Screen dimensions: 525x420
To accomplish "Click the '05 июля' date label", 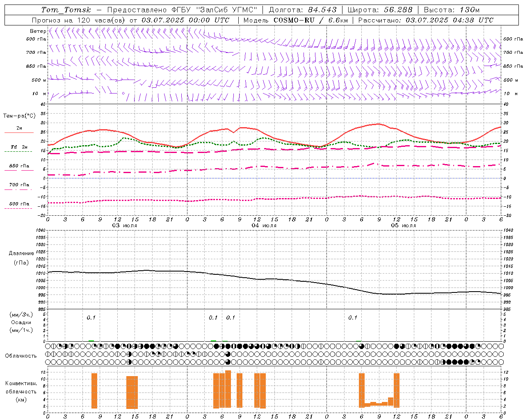I will pyautogui.click(x=403, y=226).
